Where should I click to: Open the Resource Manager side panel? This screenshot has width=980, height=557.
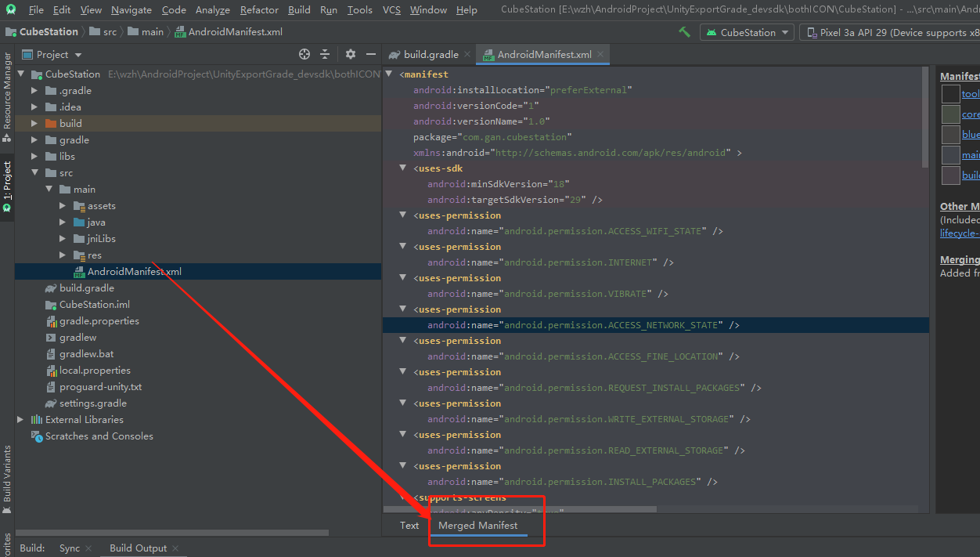7,96
